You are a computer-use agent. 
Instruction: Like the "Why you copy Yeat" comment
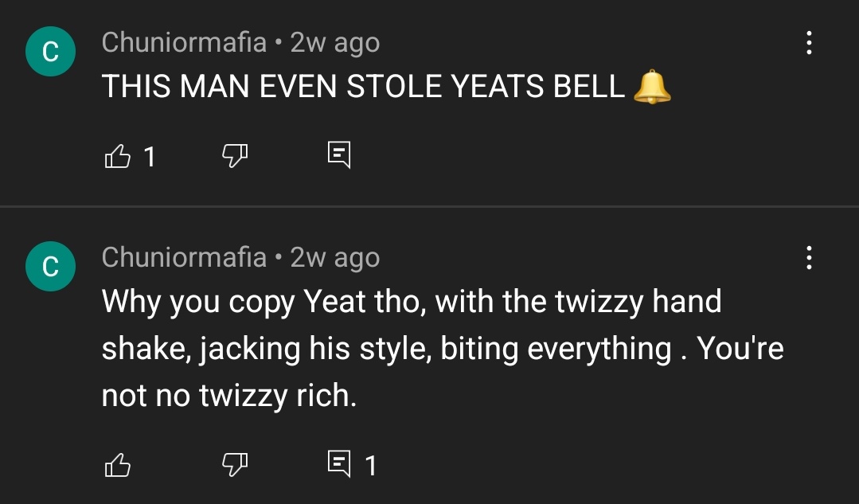[116, 464]
